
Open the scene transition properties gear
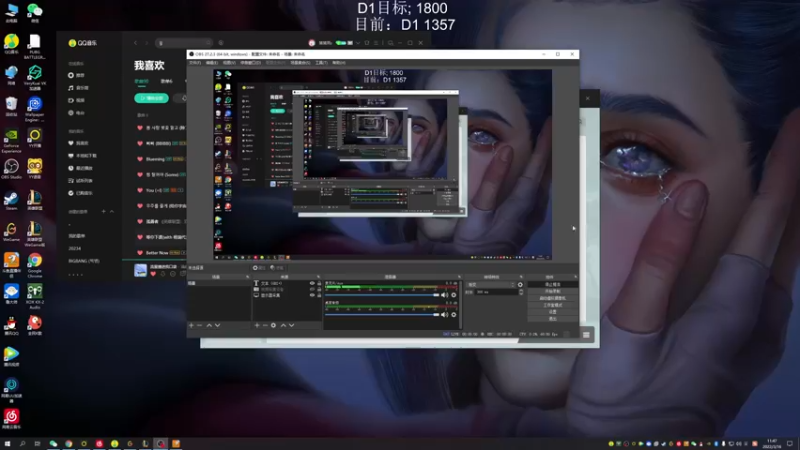tap(520, 285)
